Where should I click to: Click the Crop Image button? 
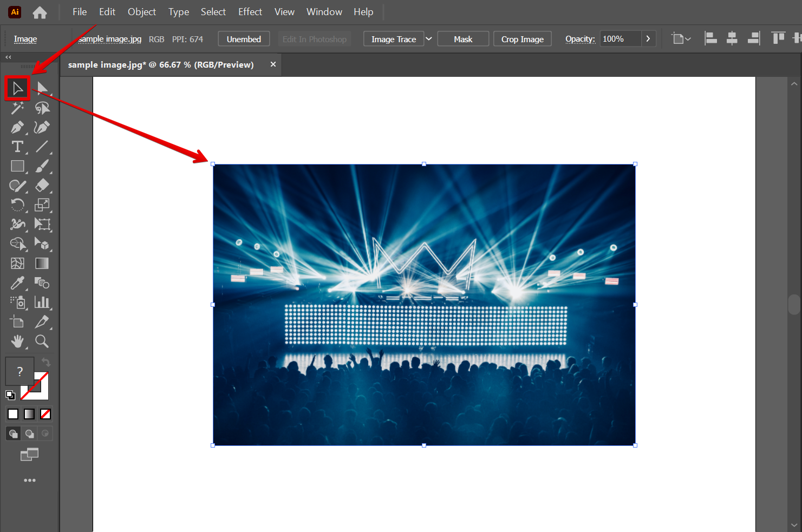[522, 39]
